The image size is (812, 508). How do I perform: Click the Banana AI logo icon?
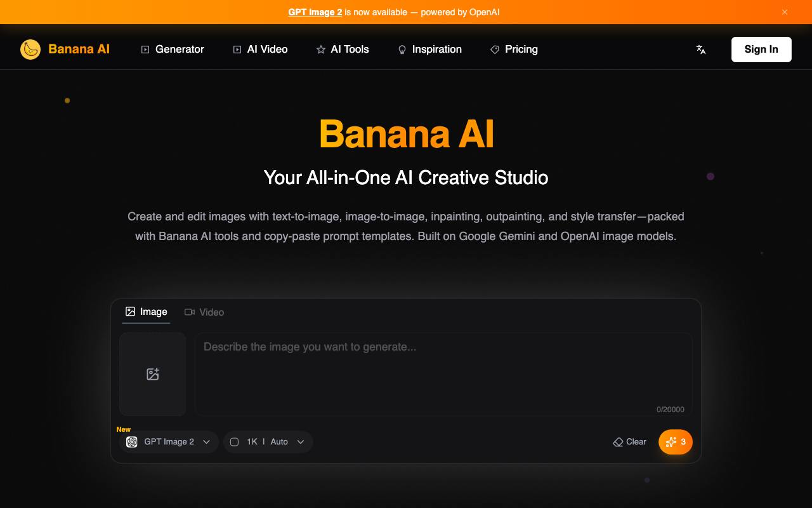coord(30,49)
